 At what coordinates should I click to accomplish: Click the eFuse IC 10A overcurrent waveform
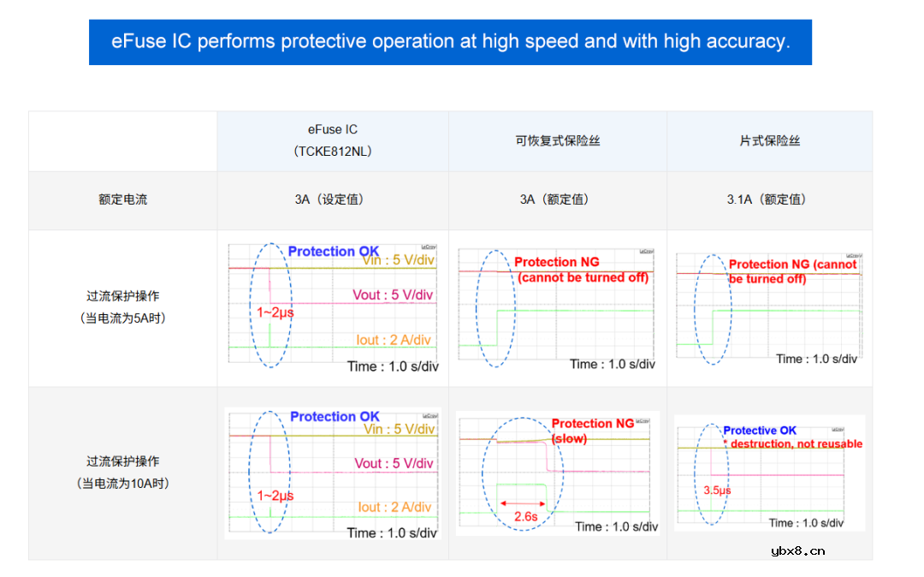tap(333, 473)
